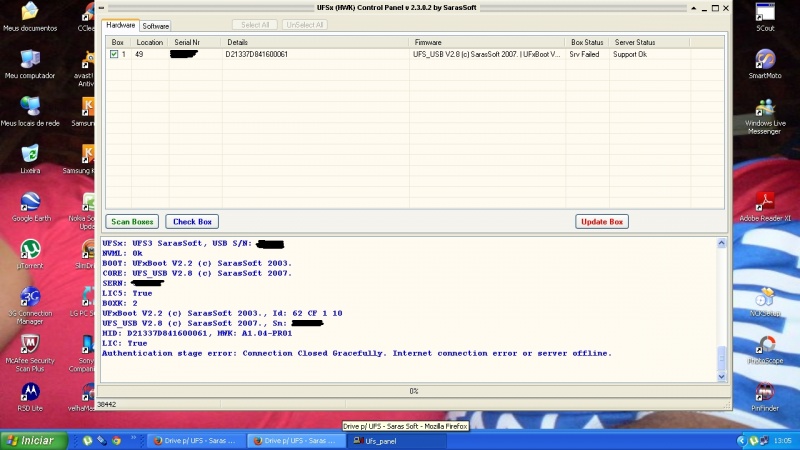The height and width of the screenshot is (450, 800).
Task: Open Meu computador desktop icon
Action: click(30, 64)
